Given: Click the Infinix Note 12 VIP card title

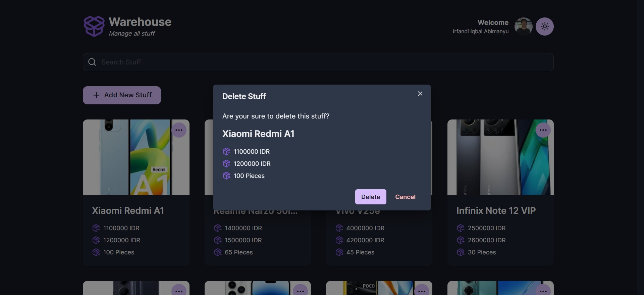Looking at the screenshot, I should point(496,211).
